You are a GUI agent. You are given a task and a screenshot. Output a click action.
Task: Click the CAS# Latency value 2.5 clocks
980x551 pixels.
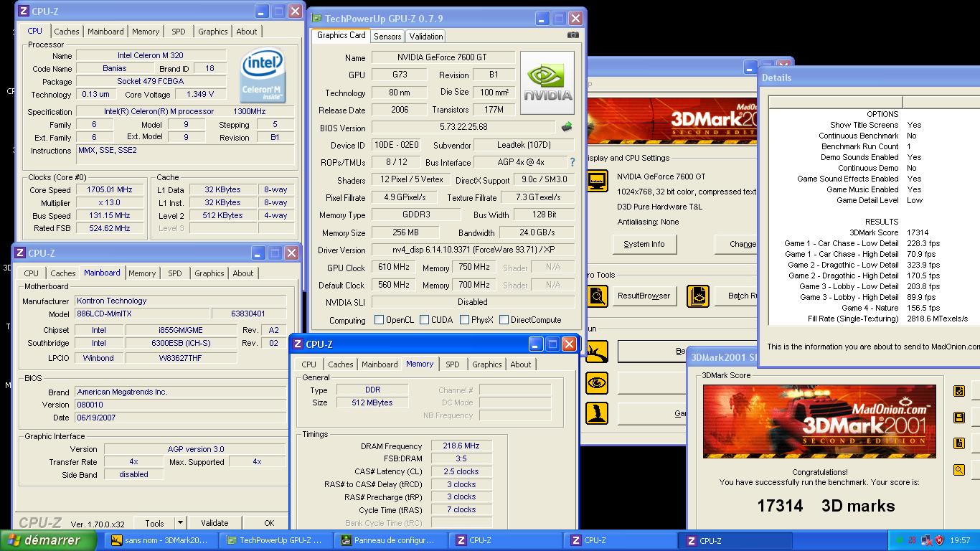coord(461,471)
